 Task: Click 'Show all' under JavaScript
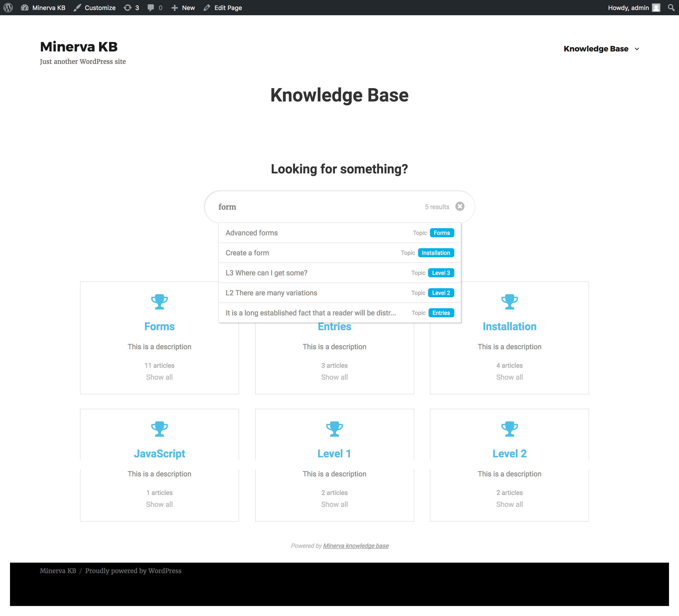click(159, 505)
